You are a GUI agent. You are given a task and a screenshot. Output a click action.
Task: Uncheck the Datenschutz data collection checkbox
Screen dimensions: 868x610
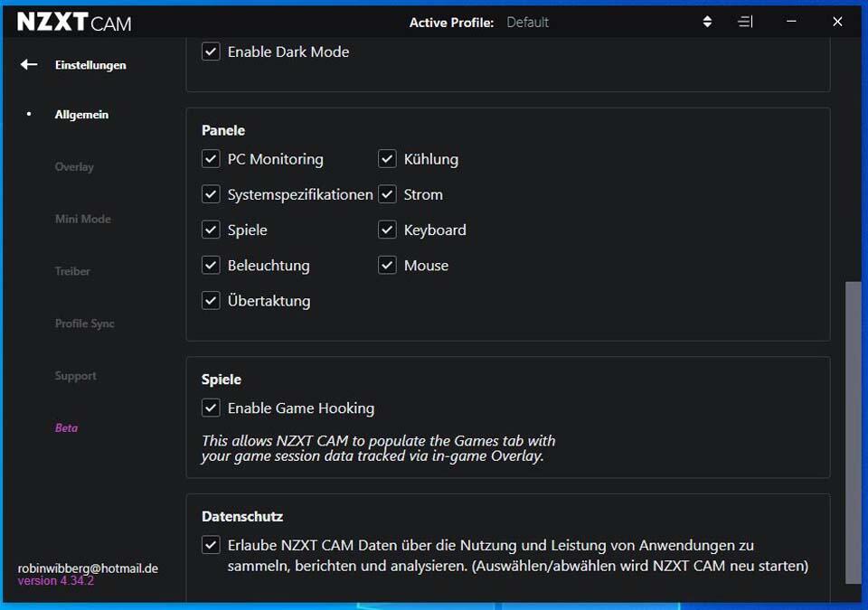tap(211, 545)
